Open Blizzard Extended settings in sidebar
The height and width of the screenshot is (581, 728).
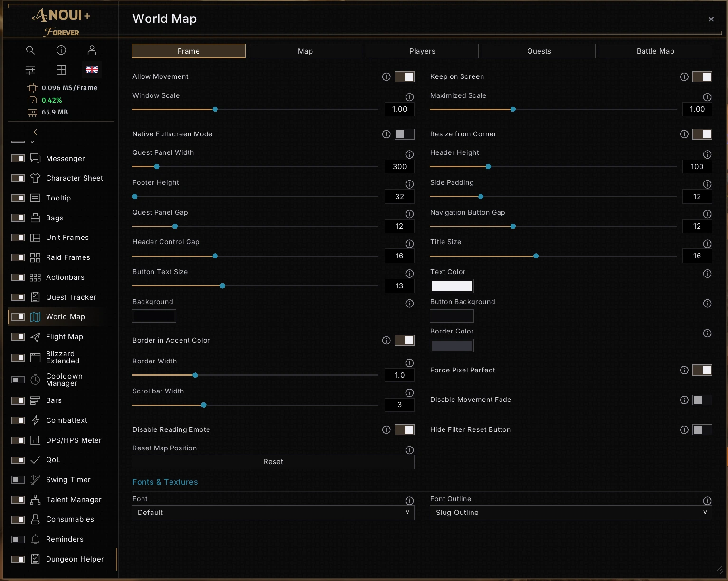pyautogui.click(x=63, y=357)
